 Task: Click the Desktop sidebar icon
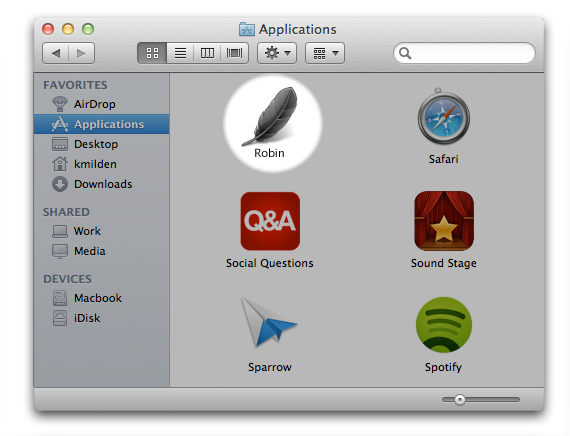point(60,144)
